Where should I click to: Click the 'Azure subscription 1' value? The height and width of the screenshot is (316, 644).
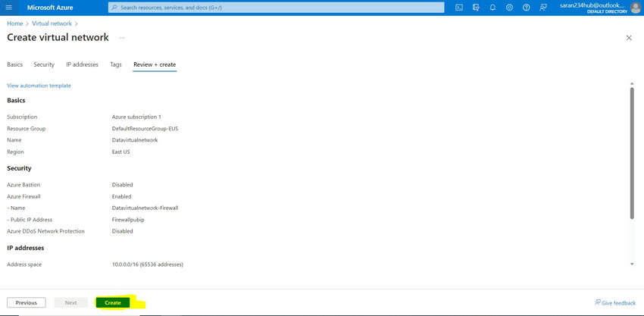pos(136,117)
